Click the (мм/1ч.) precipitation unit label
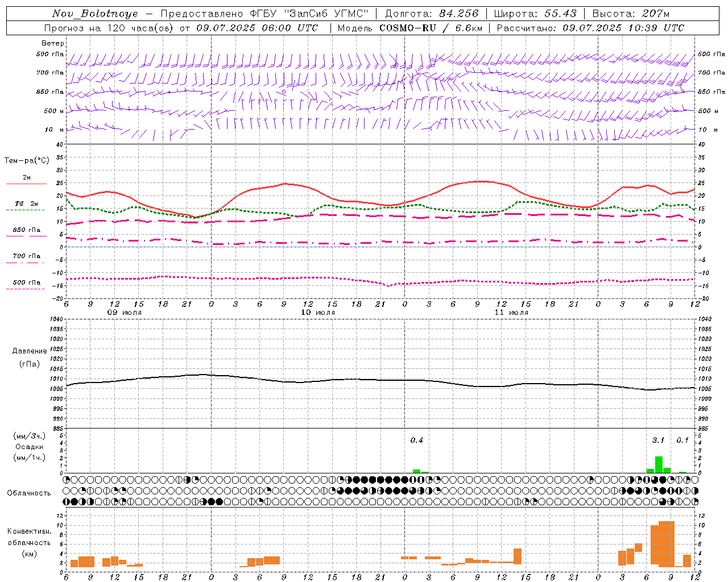The width and height of the screenshot is (728, 582). (29, 458)
